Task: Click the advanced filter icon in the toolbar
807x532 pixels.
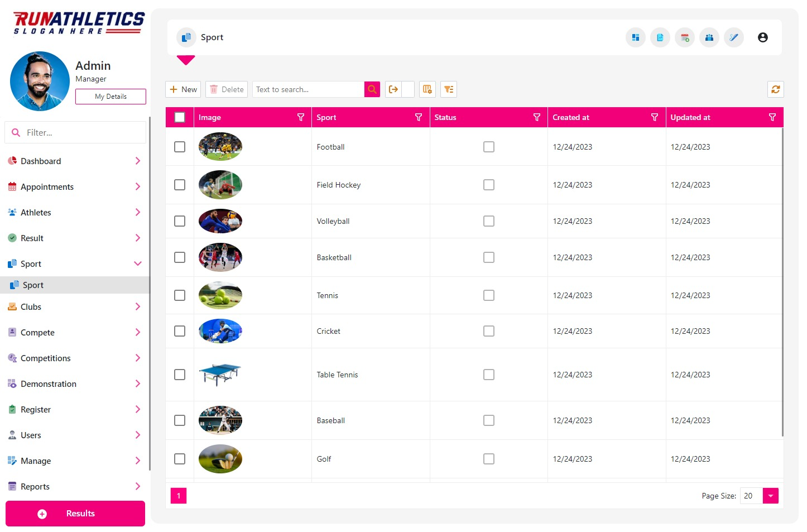Action: [449, 89]
